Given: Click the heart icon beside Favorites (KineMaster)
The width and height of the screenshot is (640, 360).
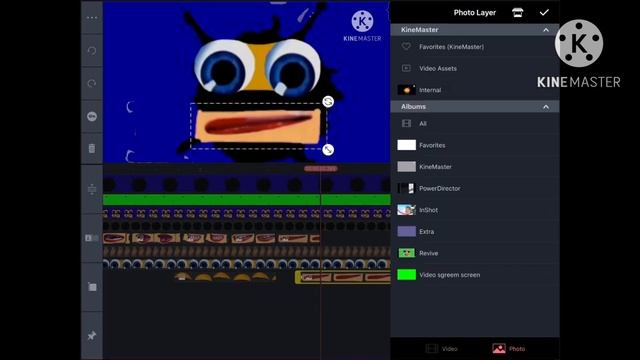Looking at the screenshot, I should pyautogui.click(x=406, y=47).
